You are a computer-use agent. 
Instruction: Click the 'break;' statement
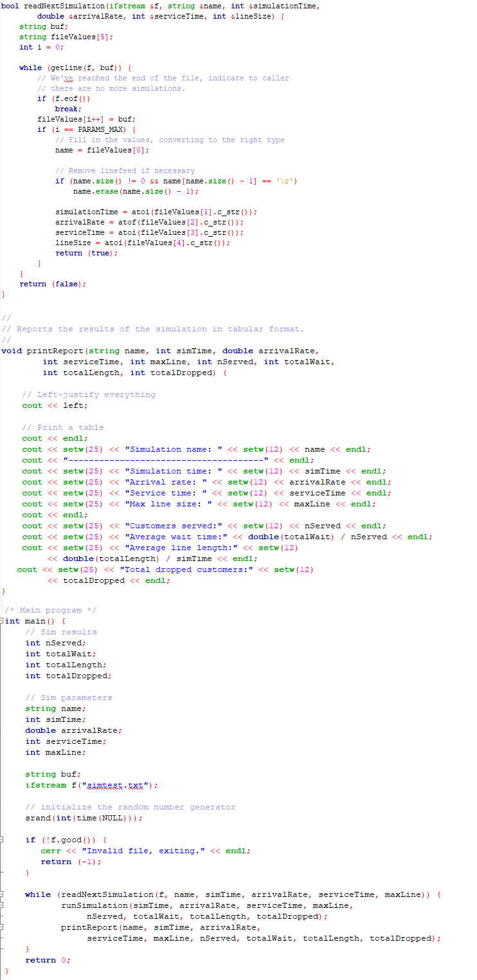point(67,109)
